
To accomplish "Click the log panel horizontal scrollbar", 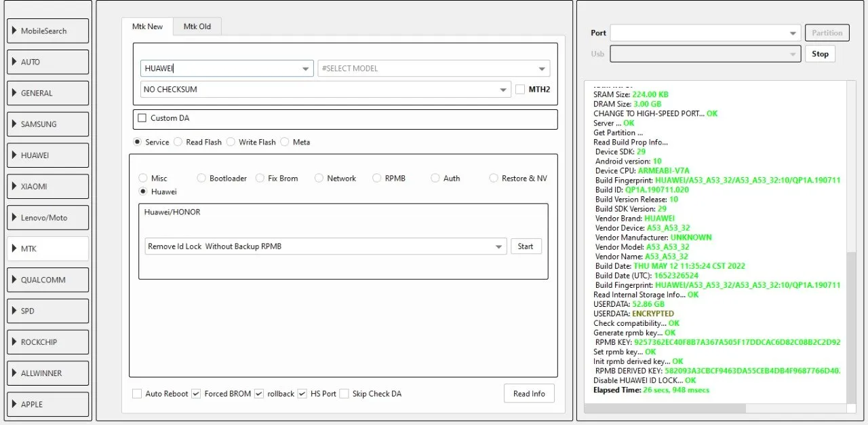I will 665,408.
